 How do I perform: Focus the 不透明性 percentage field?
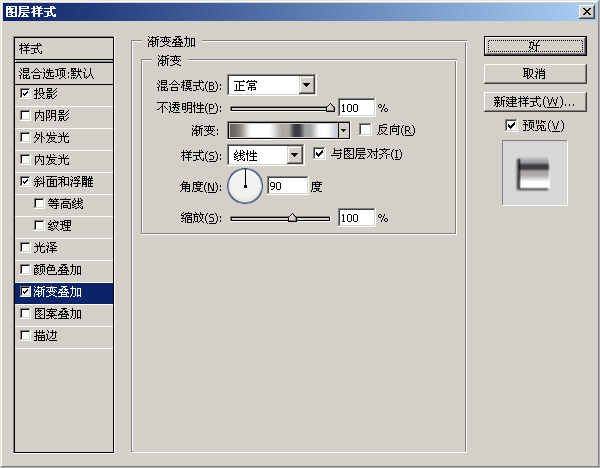click(x=356, y=108)
